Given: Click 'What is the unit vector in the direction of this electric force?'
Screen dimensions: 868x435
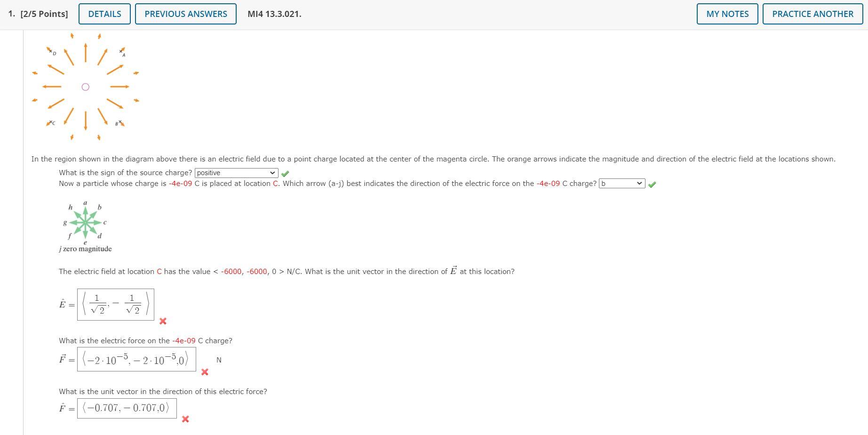Looking at the screenshot, I should pyautogui.click(x=163, y=392).
